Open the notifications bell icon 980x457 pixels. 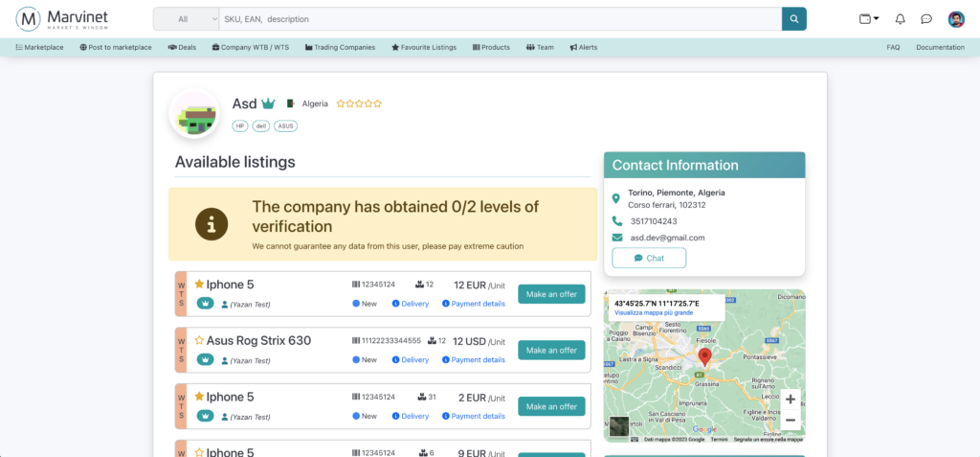[900, 19]
